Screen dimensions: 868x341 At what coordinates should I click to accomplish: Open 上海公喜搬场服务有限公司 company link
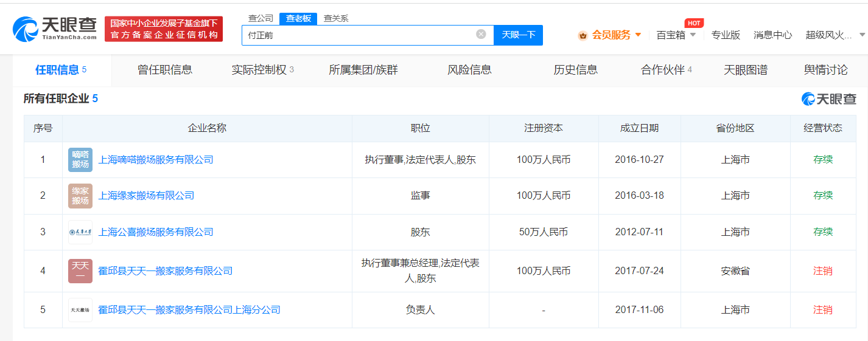pos(156,232)
